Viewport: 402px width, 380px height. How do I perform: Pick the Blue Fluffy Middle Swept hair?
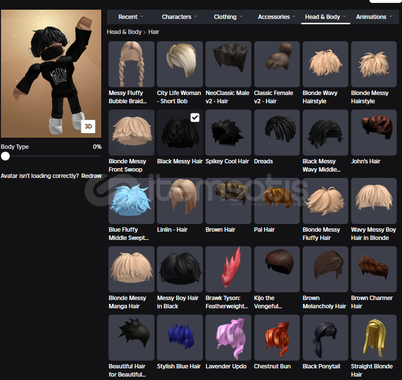click(x=131, y=201)
